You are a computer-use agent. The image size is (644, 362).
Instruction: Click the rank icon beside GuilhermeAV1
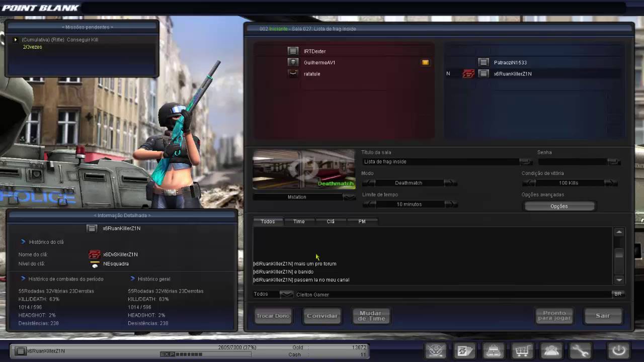[293, 62]
